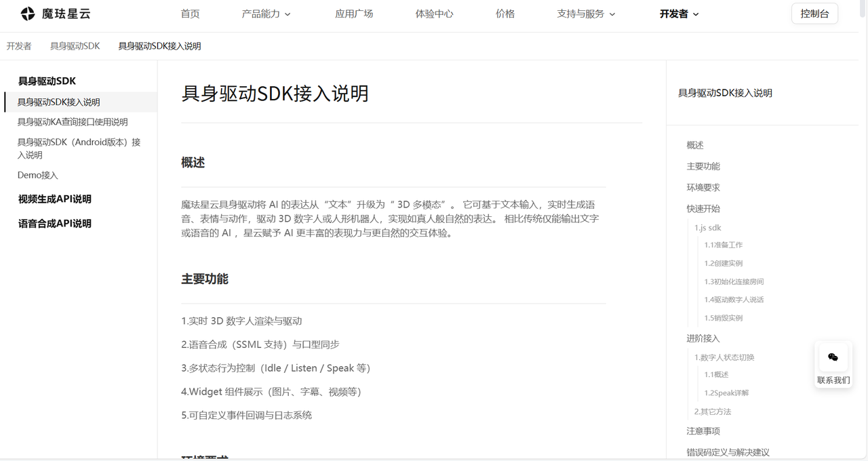Expand the 产品能力 dropdown menu
868x461 pixels.
pyautogui.click(x=266, y=14)
